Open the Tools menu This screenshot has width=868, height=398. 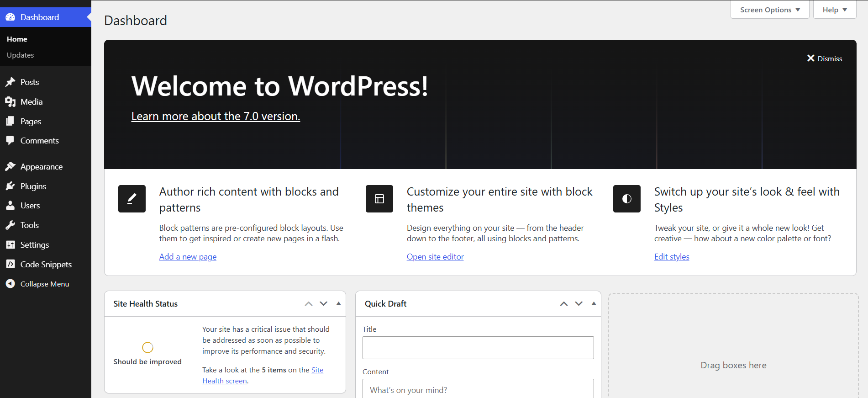[46, 225]
